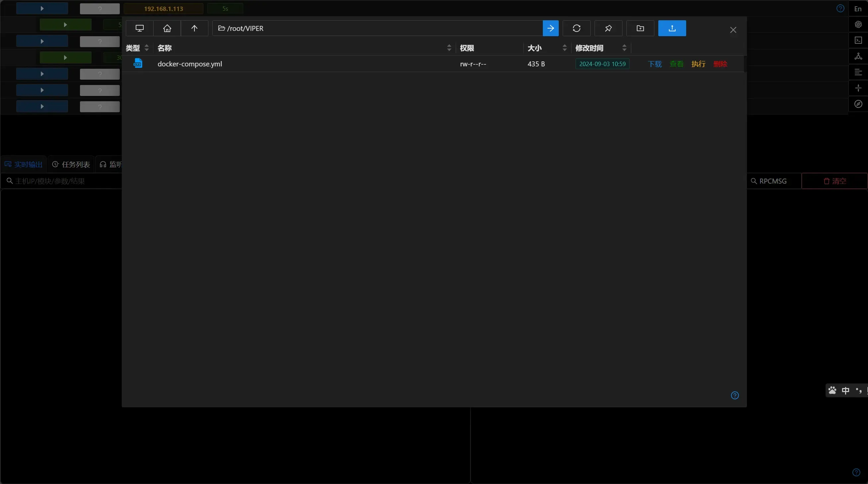Click the vertical compress arrows icon in sidebar

point(858,88)
